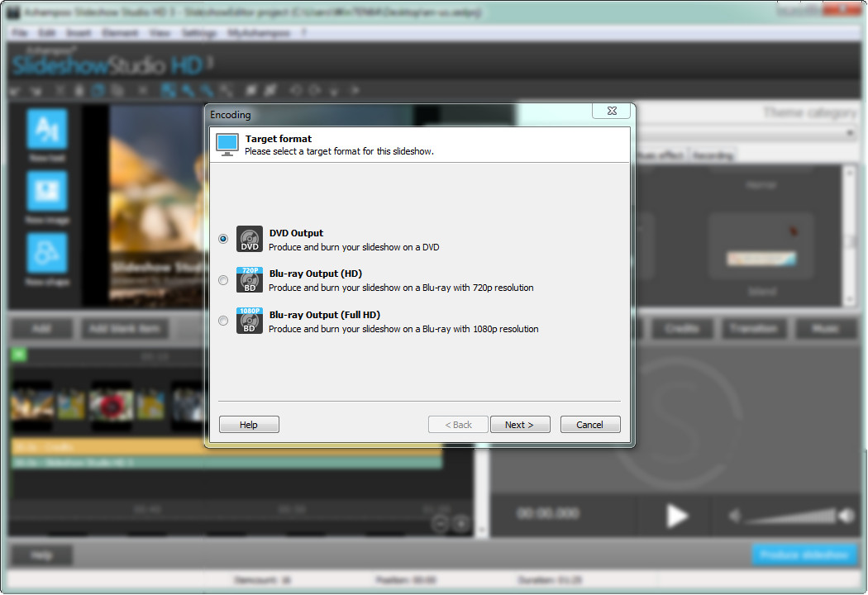Cancel the Encoding dialog
The height and width of the screenshot is (595, 868).
(589, 425)
